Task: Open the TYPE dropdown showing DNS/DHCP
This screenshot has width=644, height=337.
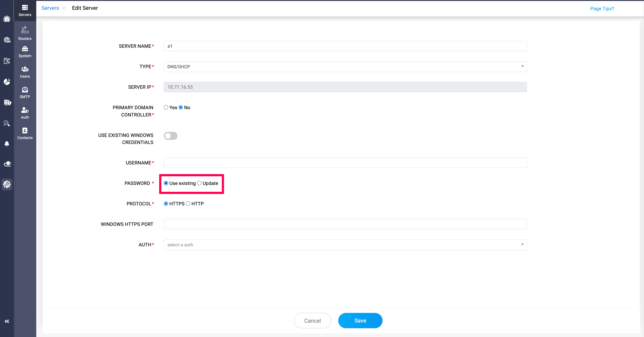Action: coord(345,67)
